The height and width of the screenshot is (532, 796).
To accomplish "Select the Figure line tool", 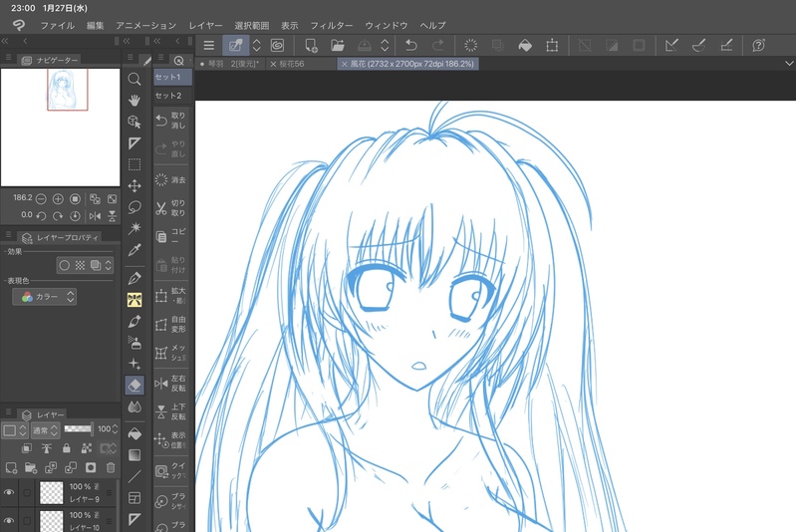I will tap(134, 476).
